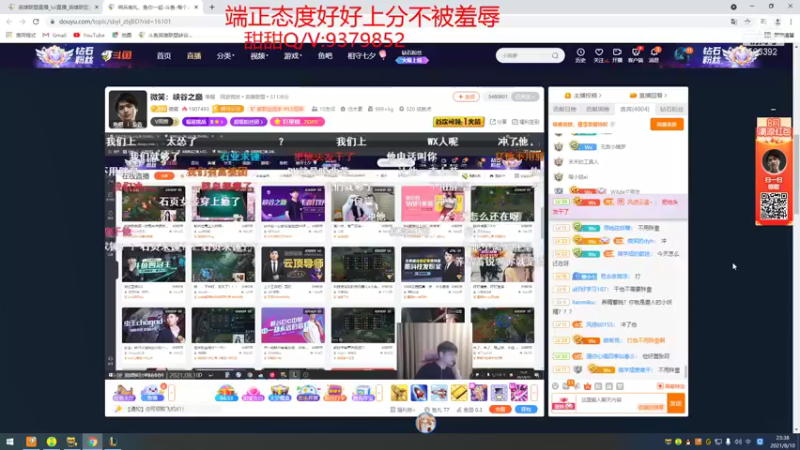Reload the page with the browser refresh button
Screen dimensions: 800x450
(x=36, y=21)
